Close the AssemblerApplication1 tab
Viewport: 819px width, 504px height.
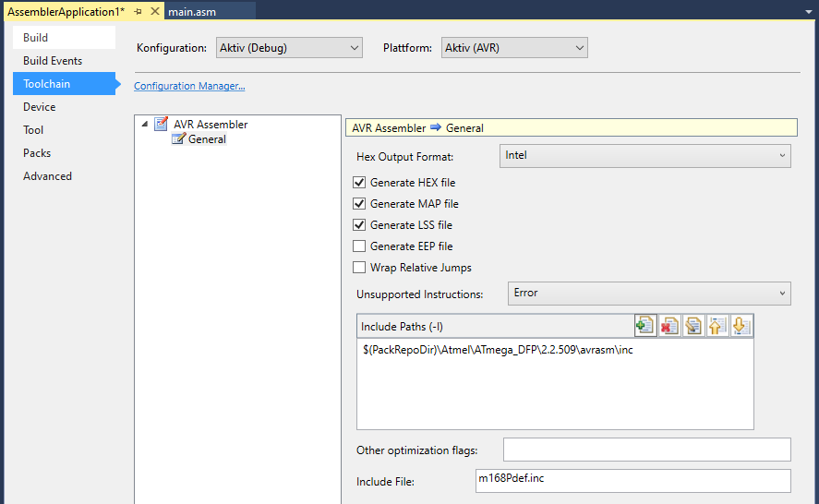(154, 11)
